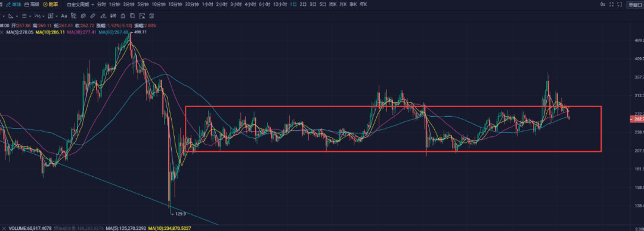Screen dimensions: 644x231
Task: Switch to the 15分钟 timeframe
Action: [x=175, y=4]
